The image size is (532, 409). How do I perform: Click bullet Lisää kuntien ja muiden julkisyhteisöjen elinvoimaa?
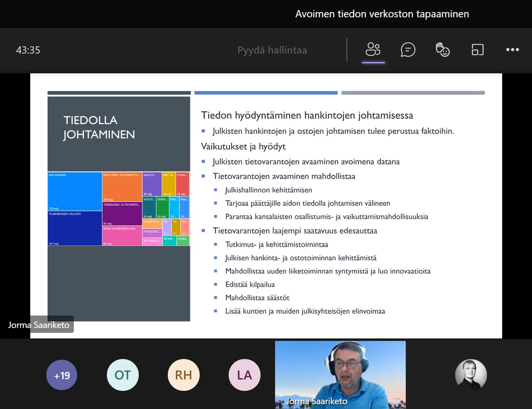[x=305, y=311]
